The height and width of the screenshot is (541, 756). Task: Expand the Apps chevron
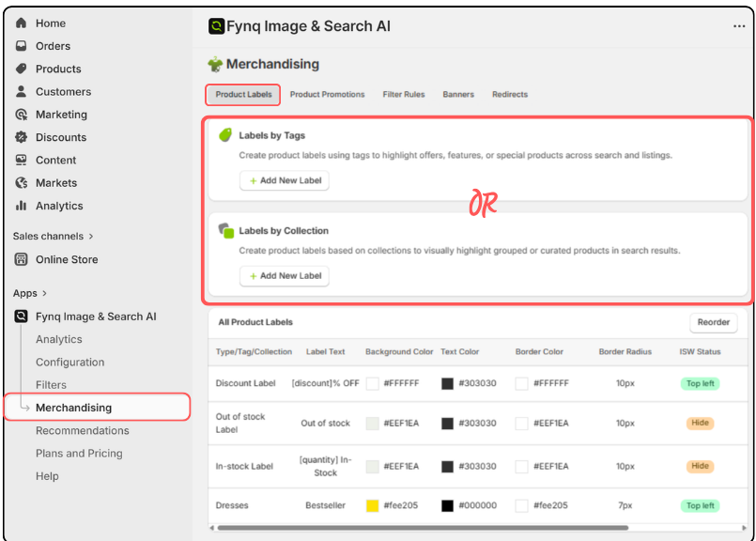[x=44, y=293]
